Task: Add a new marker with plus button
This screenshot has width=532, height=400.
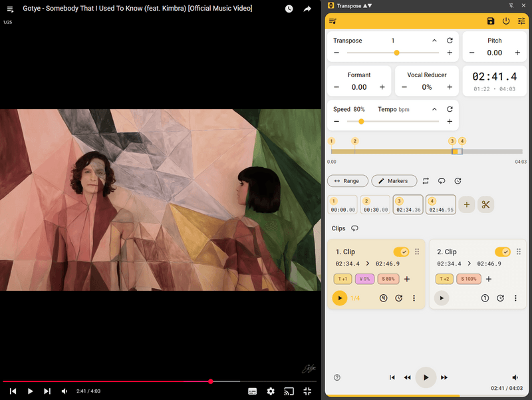Action: click(467, 204)
